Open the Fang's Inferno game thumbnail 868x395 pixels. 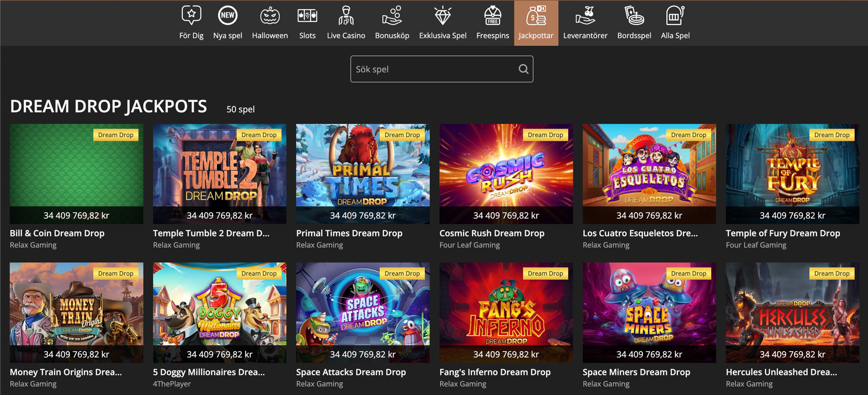pos(506,312)
